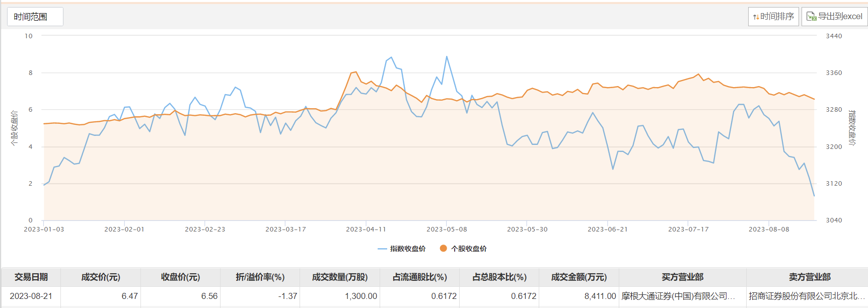
Task: Click the 交易日期 column header
Action: [x=31, y=277]
